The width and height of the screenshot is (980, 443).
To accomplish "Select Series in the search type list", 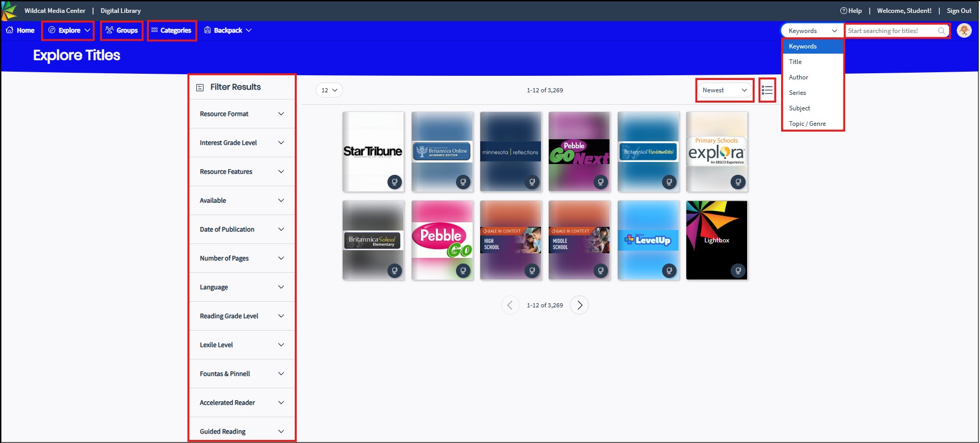I will (813, 92).
